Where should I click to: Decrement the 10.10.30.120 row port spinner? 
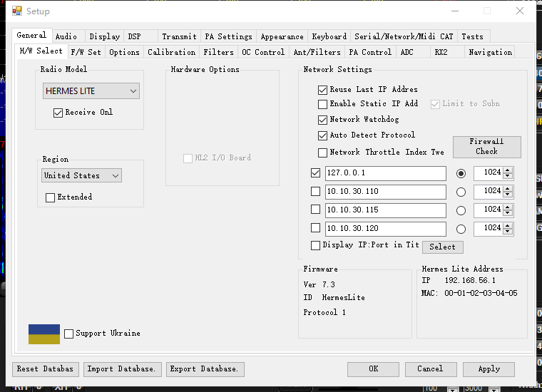[508, 232]
